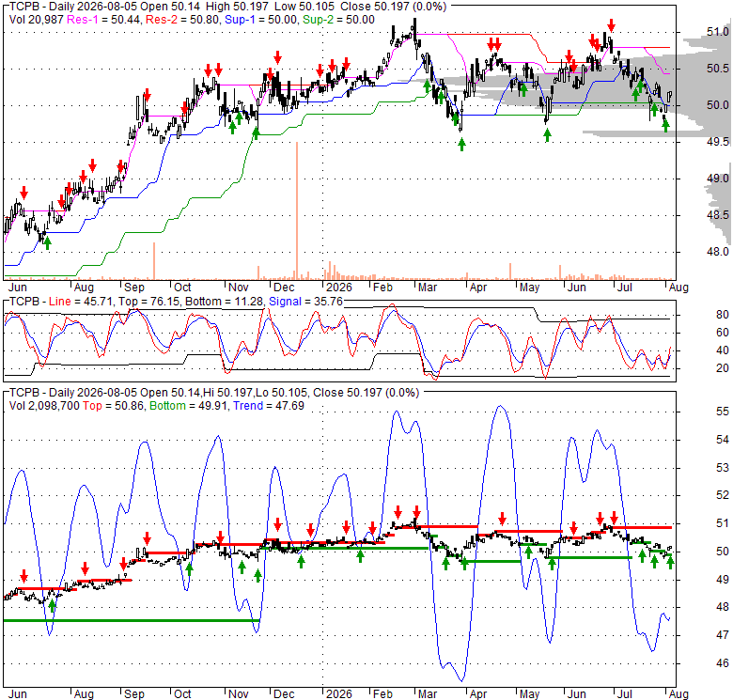
Task: Click the 'Mar' month label under the top chart
Action: click(428, 287)
